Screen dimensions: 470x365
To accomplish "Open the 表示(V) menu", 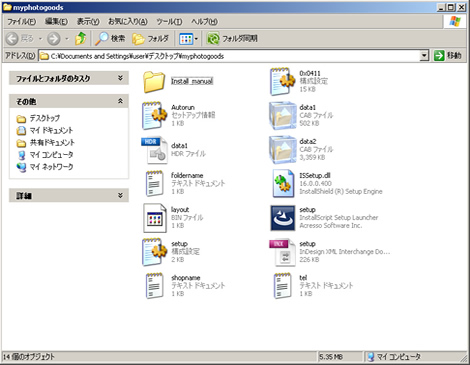I will tap(88, 22).
